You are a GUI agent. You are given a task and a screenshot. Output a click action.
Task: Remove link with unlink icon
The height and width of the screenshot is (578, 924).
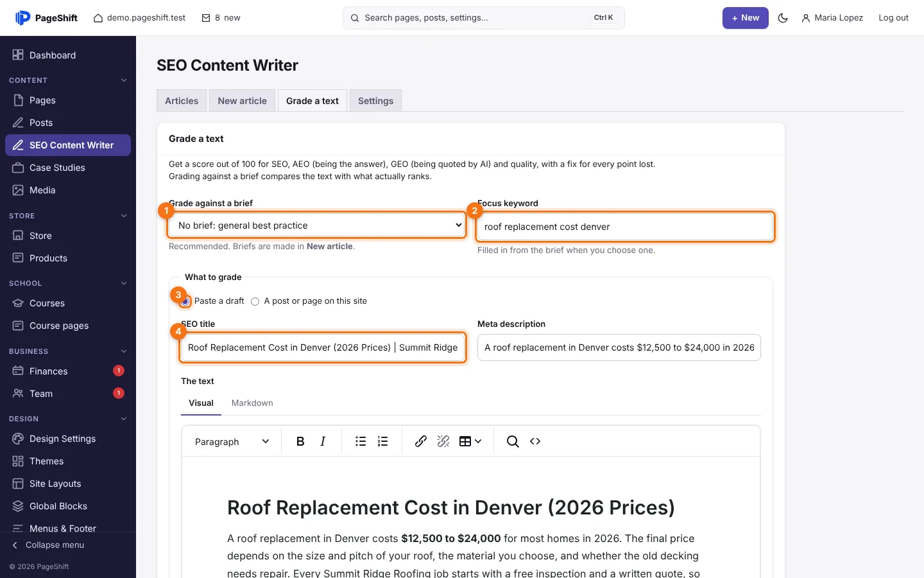(443, 441)
